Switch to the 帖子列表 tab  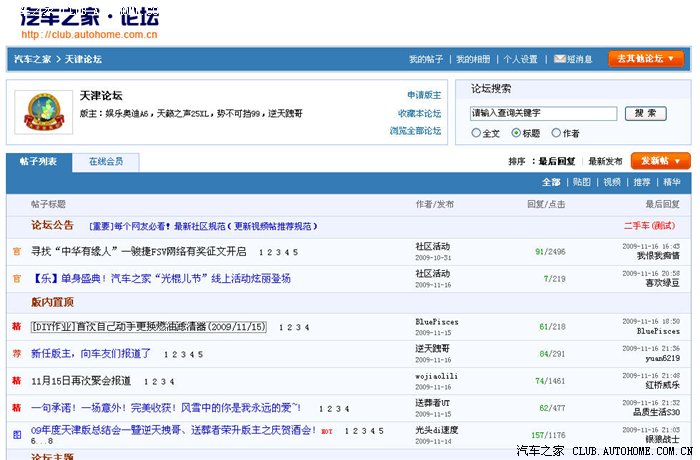tap(38, 162)
